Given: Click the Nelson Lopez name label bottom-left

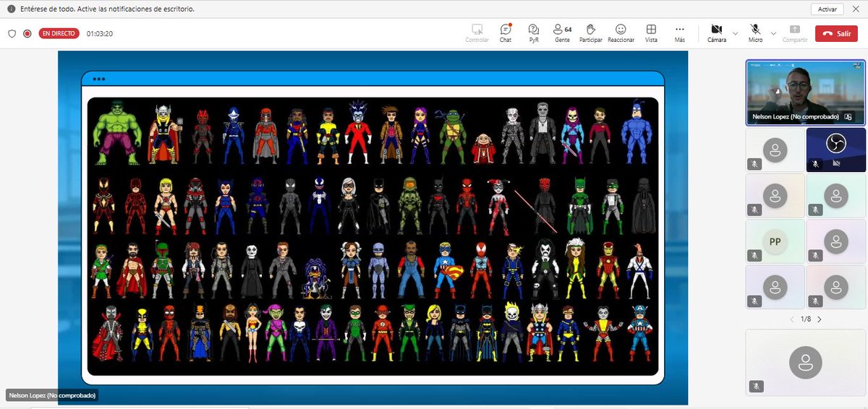Looking at the screenshot, I should (x=52, y=395).
